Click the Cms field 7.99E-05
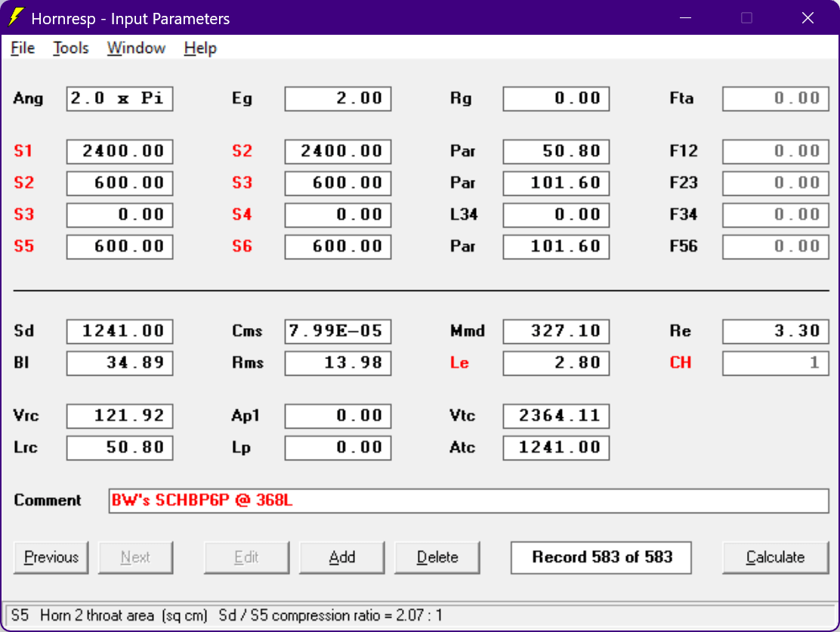This screenshot has height=632, width=840. pyautogui.click(x=338, y=331)
